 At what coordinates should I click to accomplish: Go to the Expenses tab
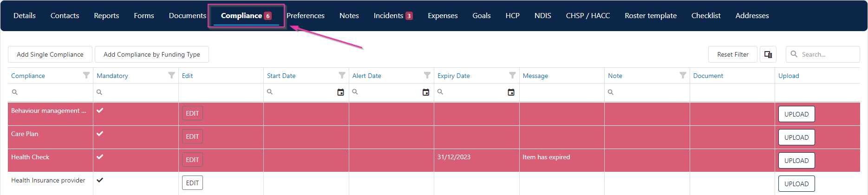point(443,15)
